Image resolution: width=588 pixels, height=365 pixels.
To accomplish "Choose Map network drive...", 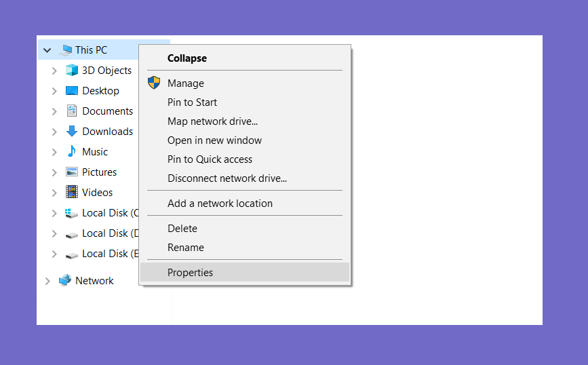I will [x=245, y=121].
